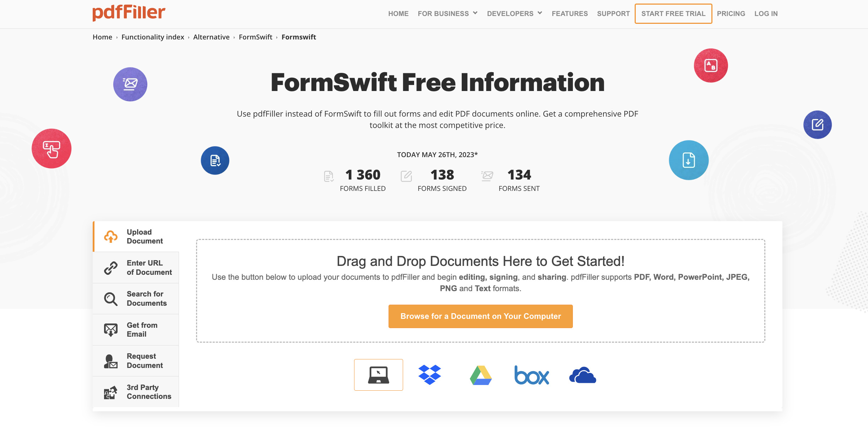
Task: Choose OneDrive cloud upload option
Action: coord(582,374)
